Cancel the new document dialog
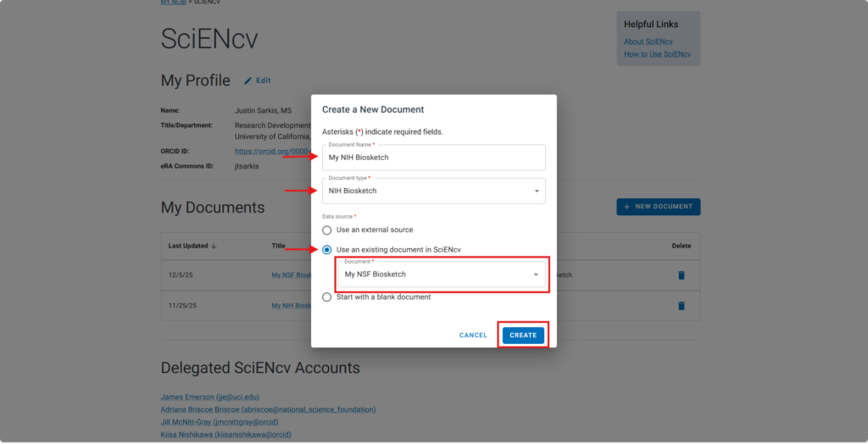Image resolution: width=868 pixels, height=444 pixels. pyautogui.click(x=473, y=336)
